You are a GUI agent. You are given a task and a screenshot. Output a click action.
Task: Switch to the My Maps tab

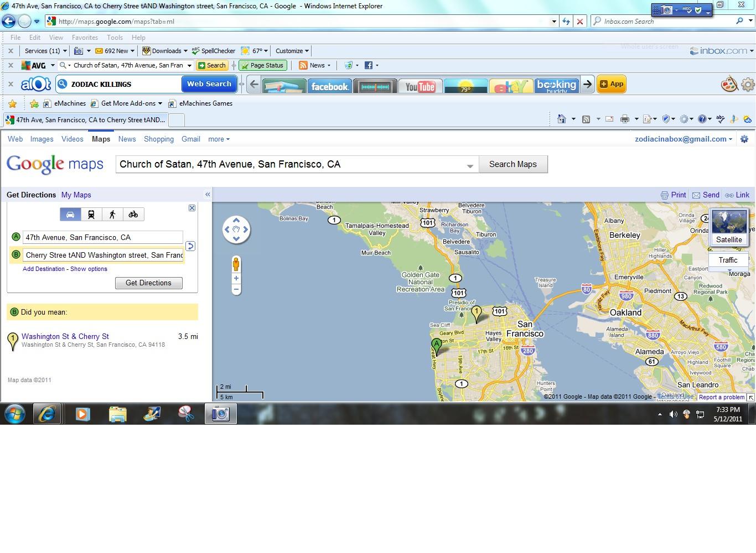click(76, 195)
